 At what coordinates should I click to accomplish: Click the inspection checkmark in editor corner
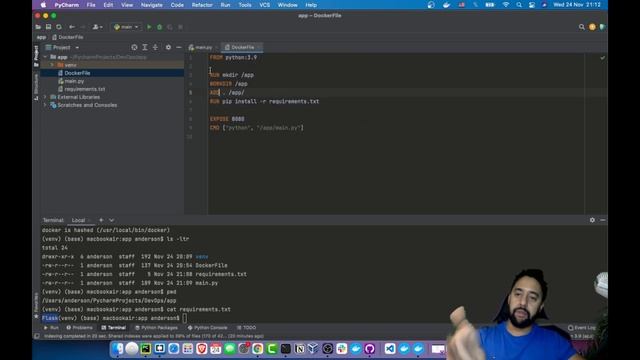(602, 58)
